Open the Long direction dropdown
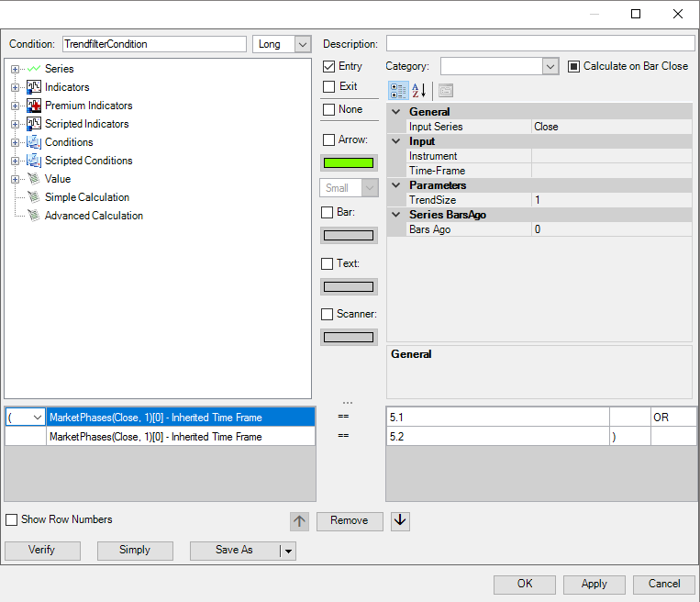 (x=303, y=44)
